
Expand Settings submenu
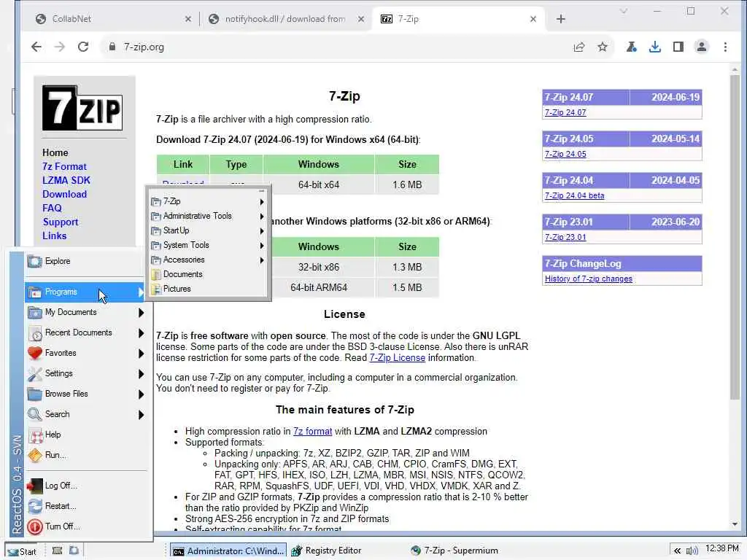[86, 374]
